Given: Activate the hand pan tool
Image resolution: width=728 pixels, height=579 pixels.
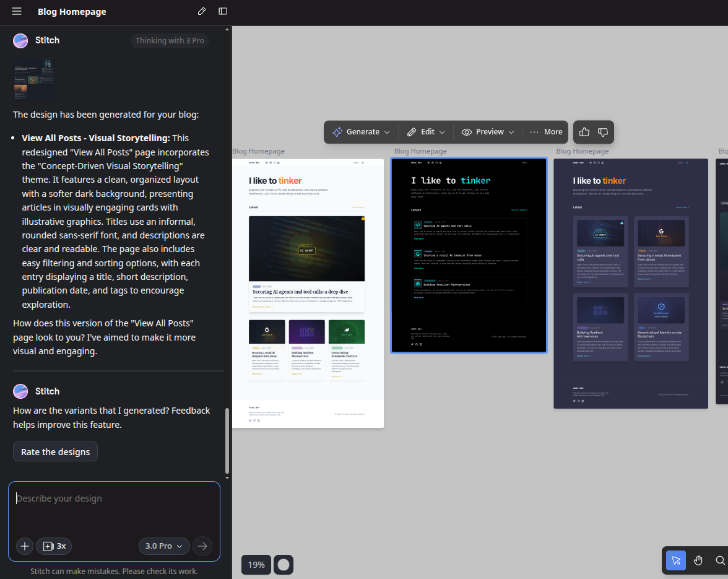Looking at the screenshot, I should click(x=698, y=560).
